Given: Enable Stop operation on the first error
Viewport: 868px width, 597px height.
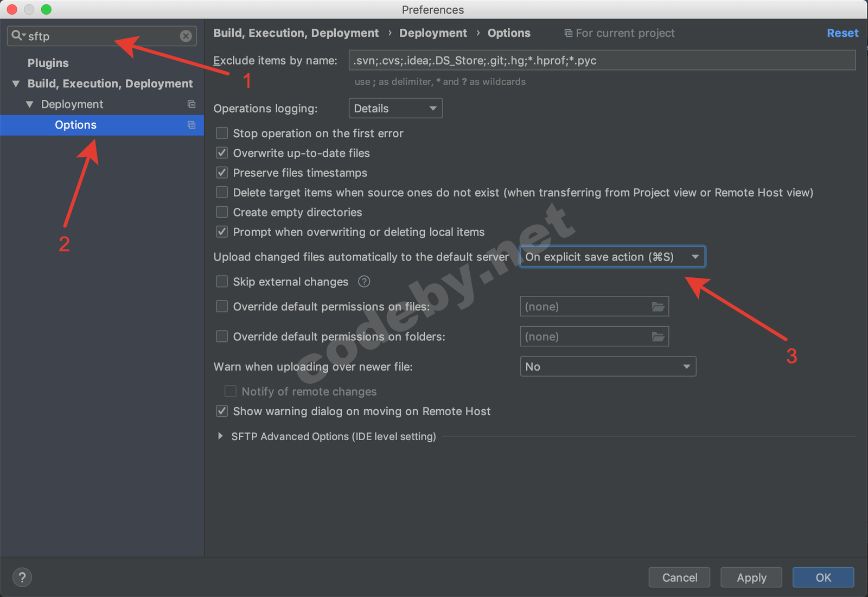Looking at the screenshot, I should (222, 134).
